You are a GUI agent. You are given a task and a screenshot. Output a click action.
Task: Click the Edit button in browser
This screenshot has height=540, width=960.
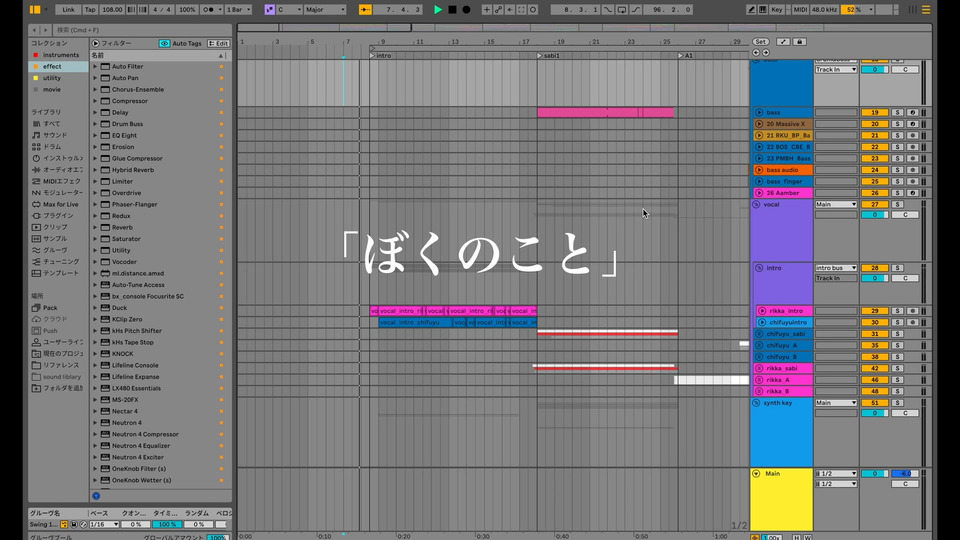coord(218,43)
